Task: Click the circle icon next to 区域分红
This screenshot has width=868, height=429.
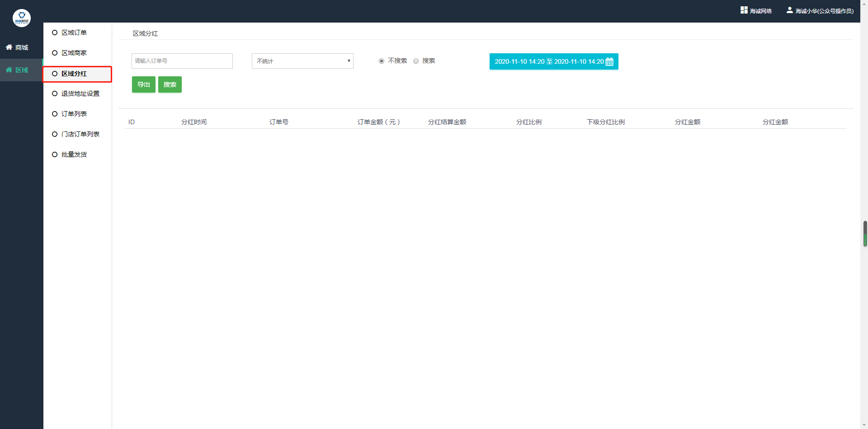Action: click(x=55, y=74)
